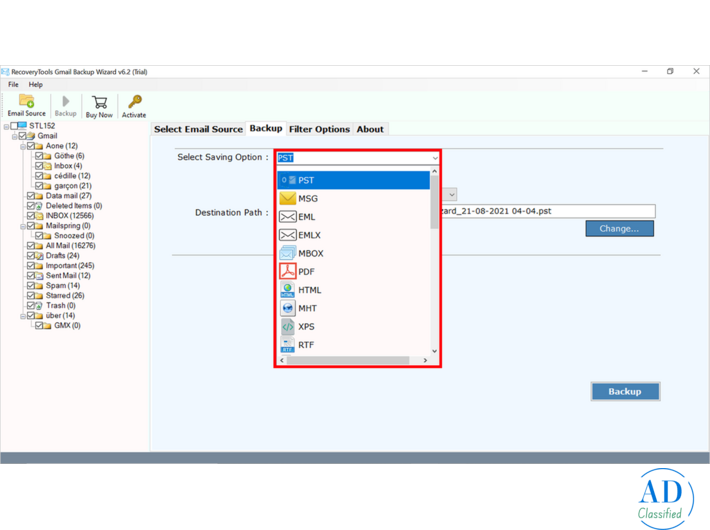Toggle the Spam (14) checkbox
Image resolution: width=710 pixels, height=530 pixels.
pos(31,285)
